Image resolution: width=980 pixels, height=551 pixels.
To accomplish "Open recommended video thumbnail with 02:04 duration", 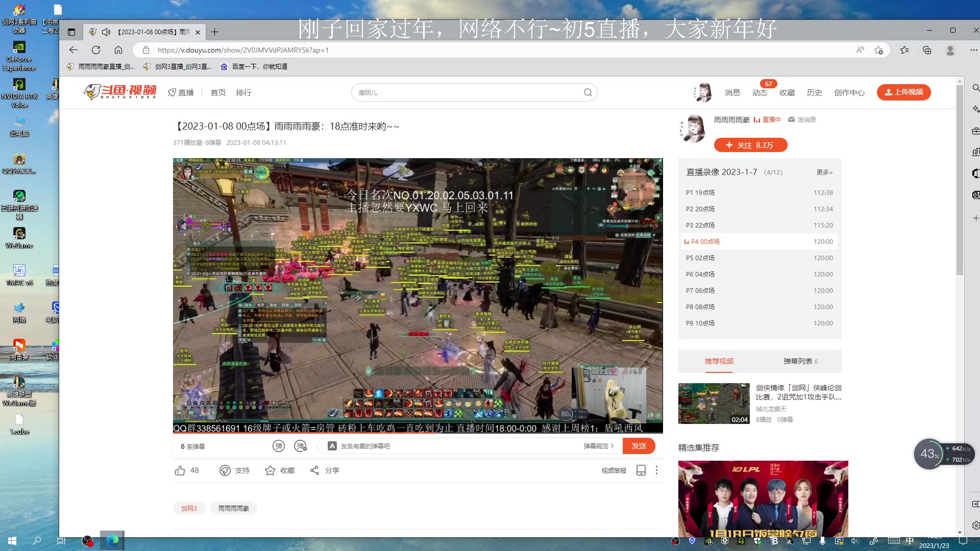I will tap(714, 404).
